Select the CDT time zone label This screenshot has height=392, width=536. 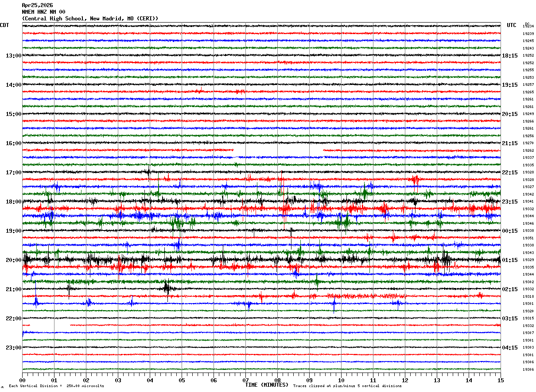click(4, 25)
